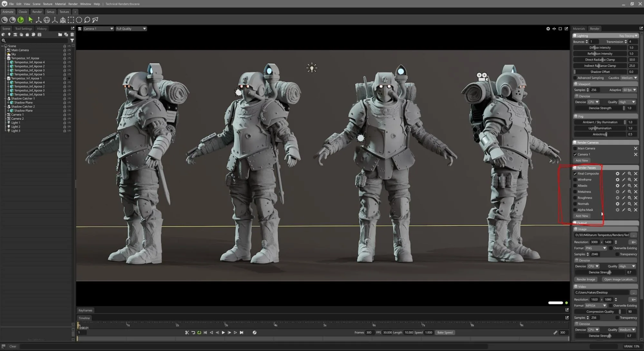Edit the Albedo pass with pencil icon
The width and height of the screenshot is (644, 351).
tap(624, 186)
